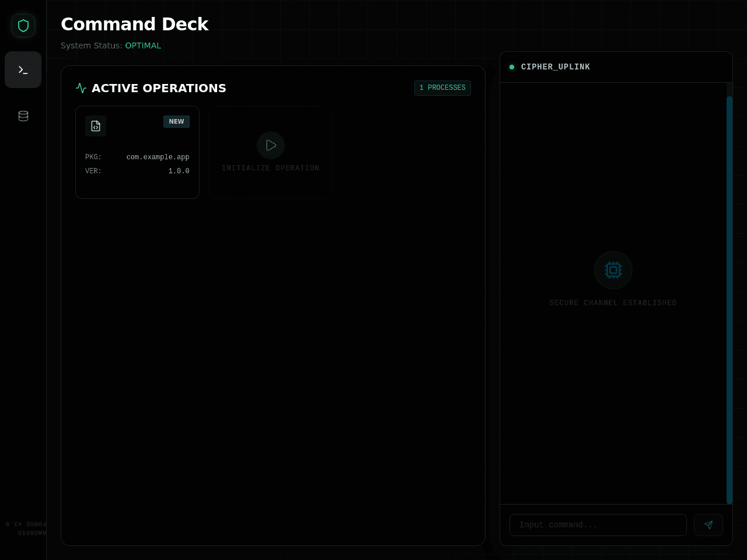Click the PKG: label on the card

coord(93,157)
